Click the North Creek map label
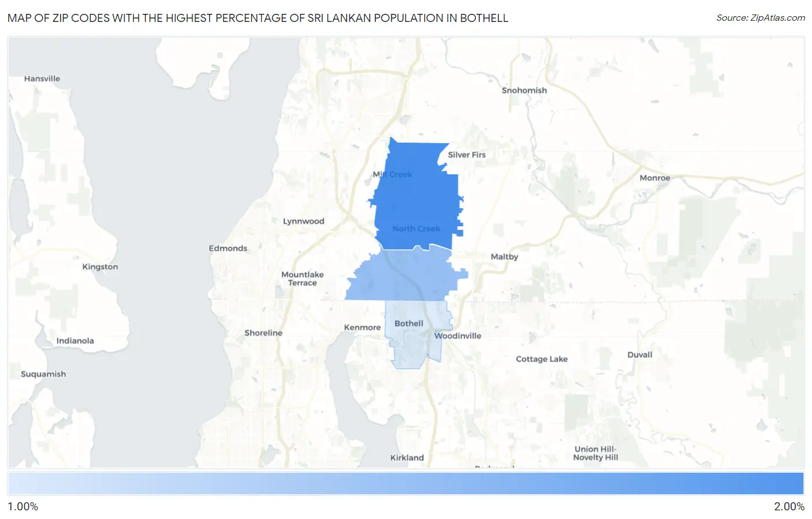Screen dimensions: 812x519 click(x=416, y=229)
